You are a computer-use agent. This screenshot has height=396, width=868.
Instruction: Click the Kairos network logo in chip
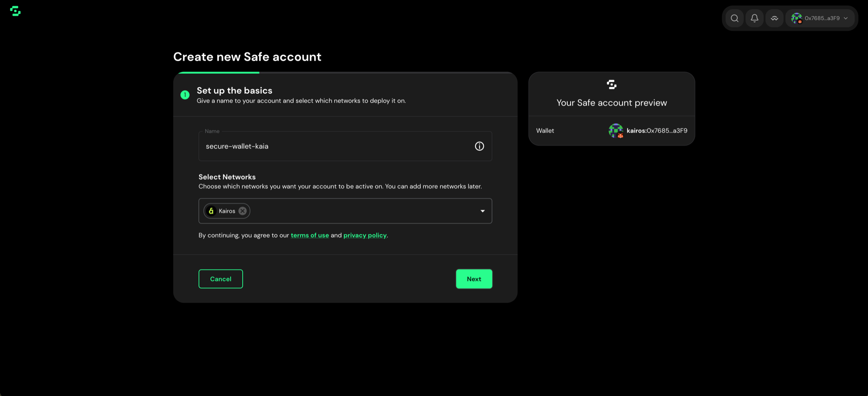point(211,211)
